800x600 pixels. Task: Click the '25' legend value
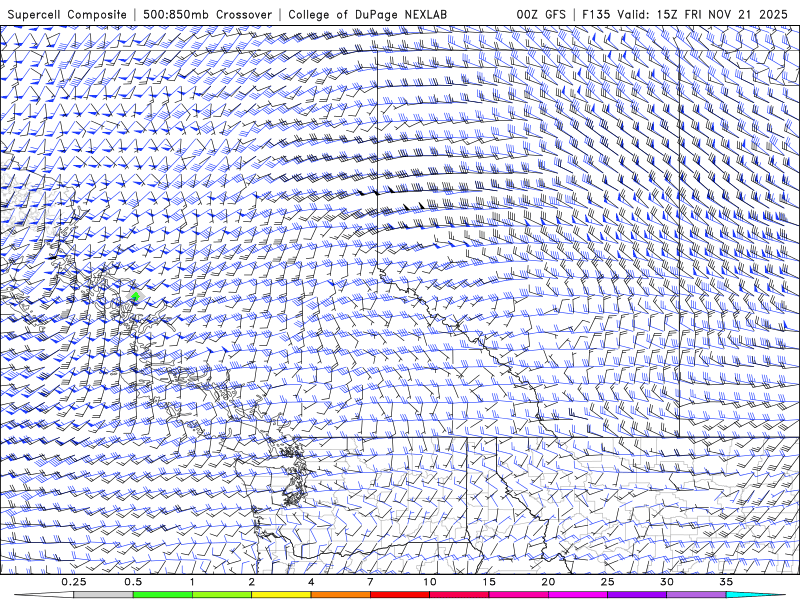pos(607,582)
